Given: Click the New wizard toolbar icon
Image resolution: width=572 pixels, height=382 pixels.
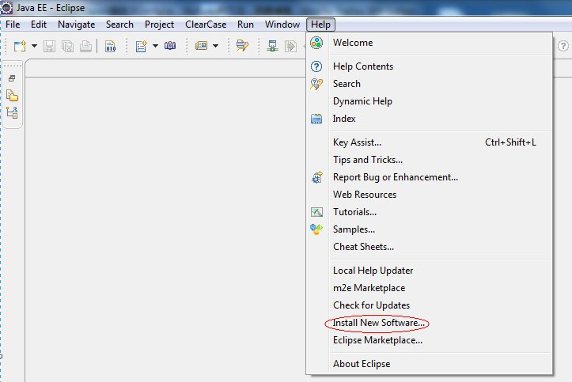Looking at the screenshot, I should pos(20,46).
